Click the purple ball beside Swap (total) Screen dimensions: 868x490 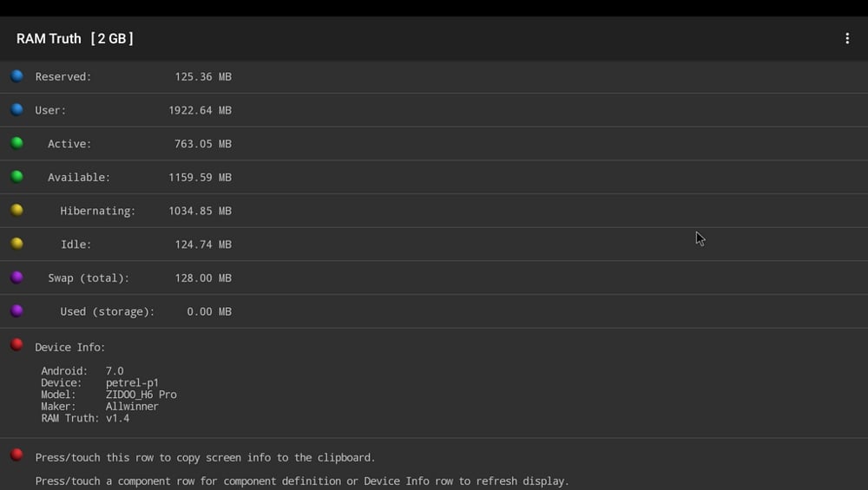[x=17, y=277]
